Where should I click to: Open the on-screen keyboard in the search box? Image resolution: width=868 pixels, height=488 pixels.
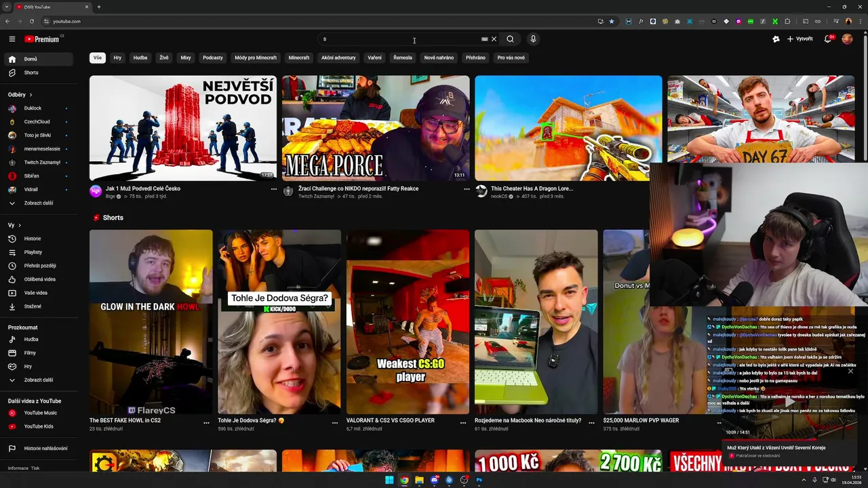pos(484,39)
